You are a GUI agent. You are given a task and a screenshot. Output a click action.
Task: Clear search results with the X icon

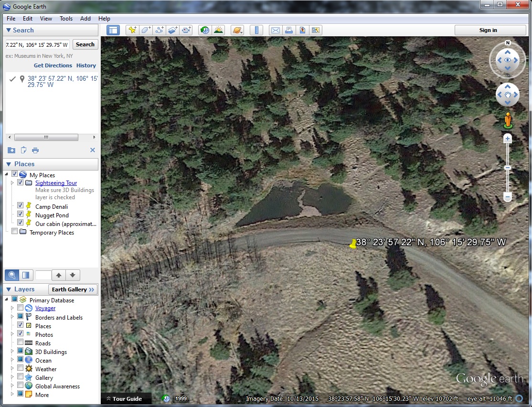point(93,150)
